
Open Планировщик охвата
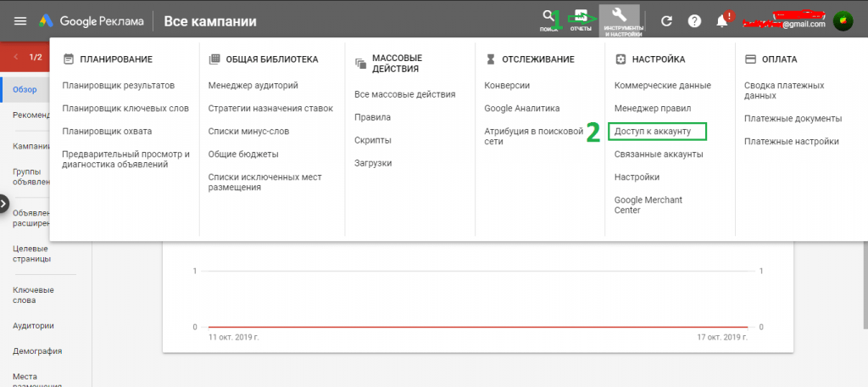pos(107,132)
